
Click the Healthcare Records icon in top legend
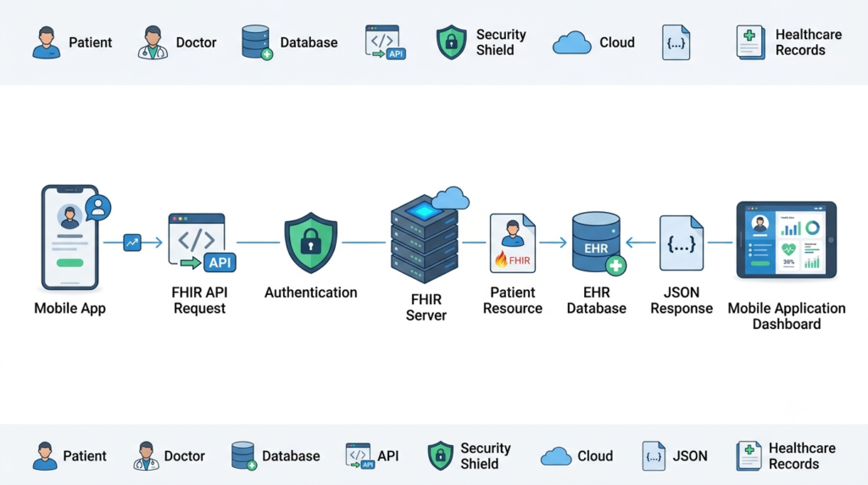(x=751, y=42)
